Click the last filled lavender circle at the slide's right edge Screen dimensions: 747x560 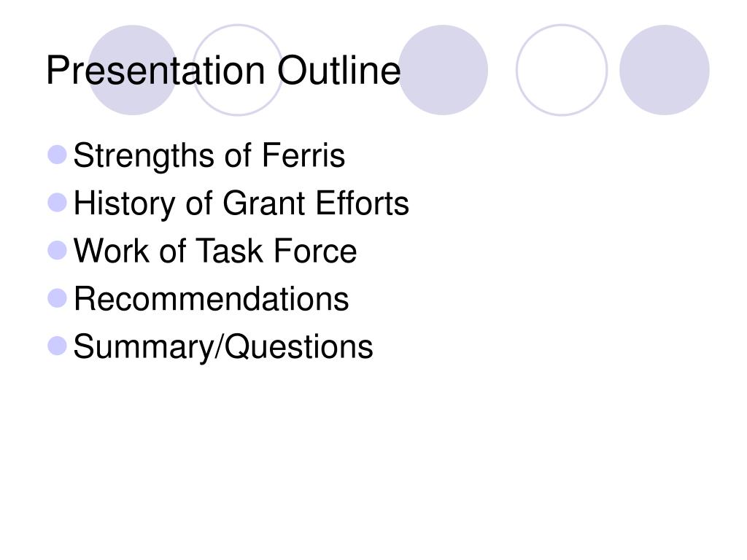(665, 70)
